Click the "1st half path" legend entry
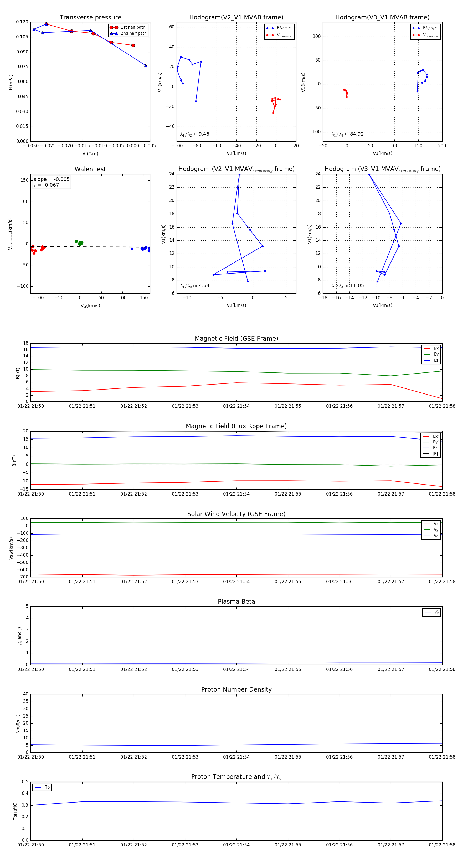 (x=128, y=27)
